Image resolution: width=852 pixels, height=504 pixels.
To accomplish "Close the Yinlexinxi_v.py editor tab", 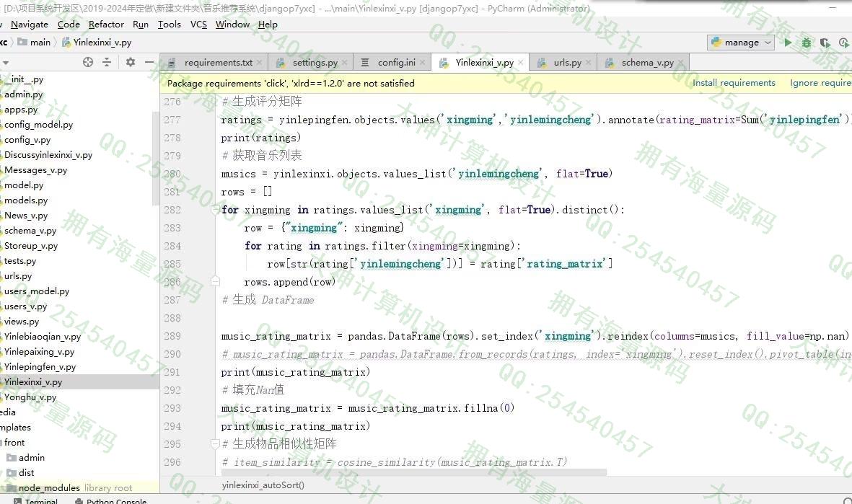I will [x=521, y=63].
